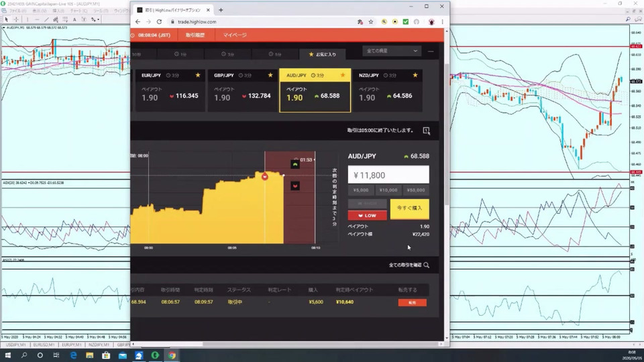Image resolution: width=644 pixels, height=362 pixels.
Task: Switch to NZDJPY,M1 chart tab in MetaTrader
Action: [x=99, y=345]
